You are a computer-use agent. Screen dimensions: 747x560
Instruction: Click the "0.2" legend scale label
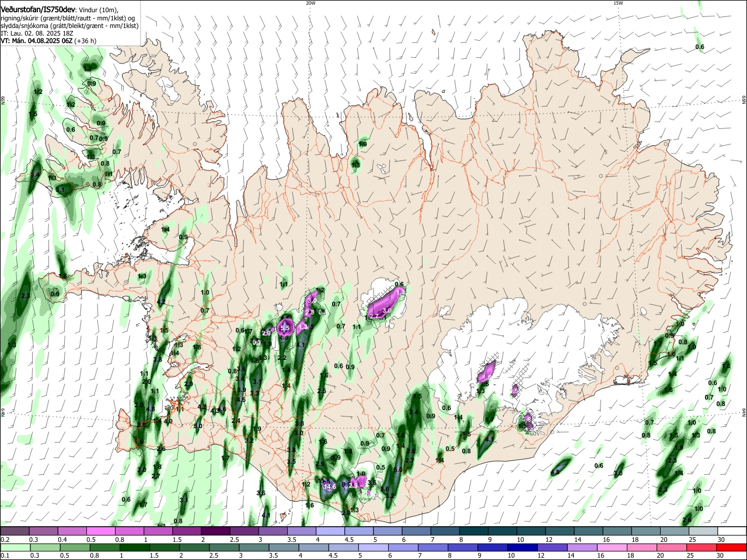tap(5, 540)
